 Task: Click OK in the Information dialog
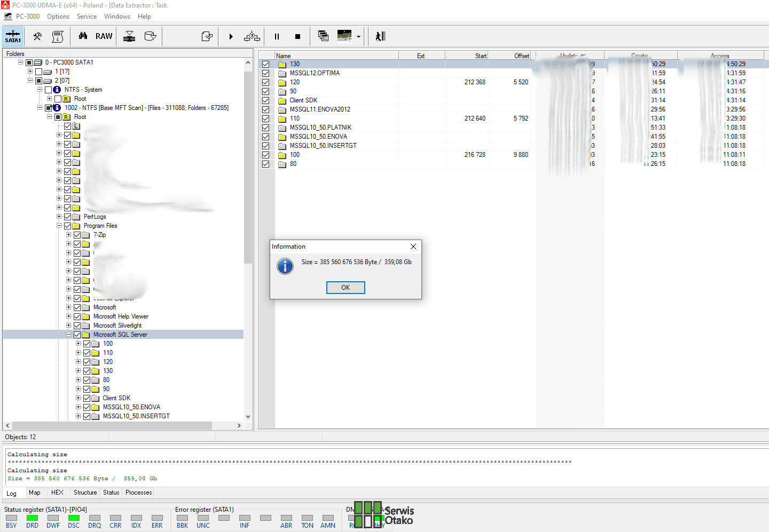click(x=346, y=288)
